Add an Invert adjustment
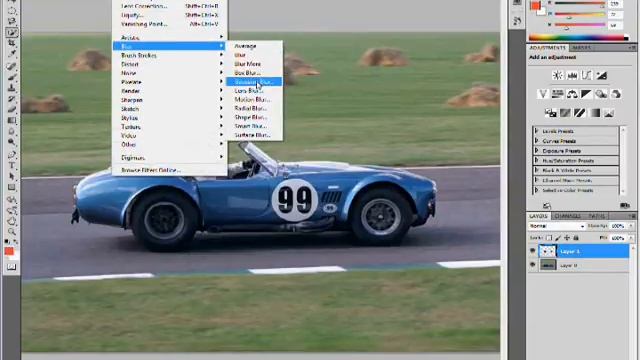Viewport: 640px width, 360px height. click(550, 113)
